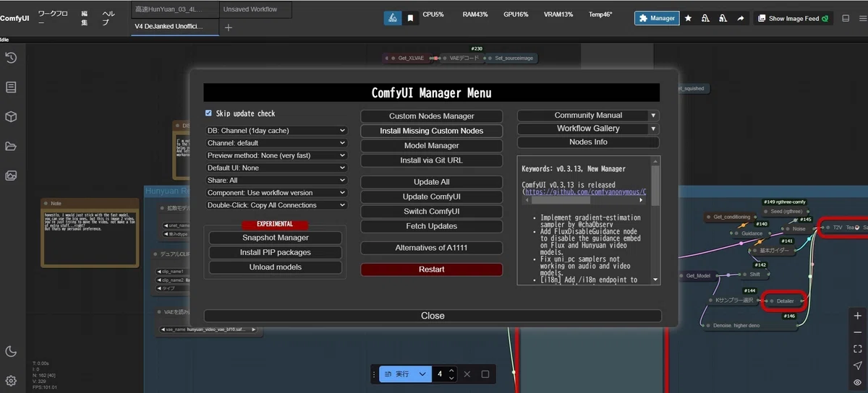Zoom out with minus icon on canvas
Image resolution: width=868 pixels, height=393 pixels.
pos(857,332)
